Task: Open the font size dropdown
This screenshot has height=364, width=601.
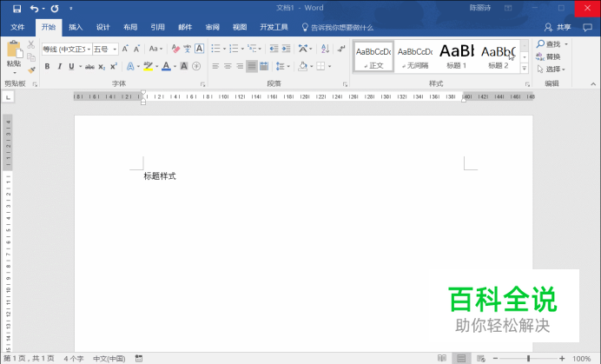Action: 115,50
